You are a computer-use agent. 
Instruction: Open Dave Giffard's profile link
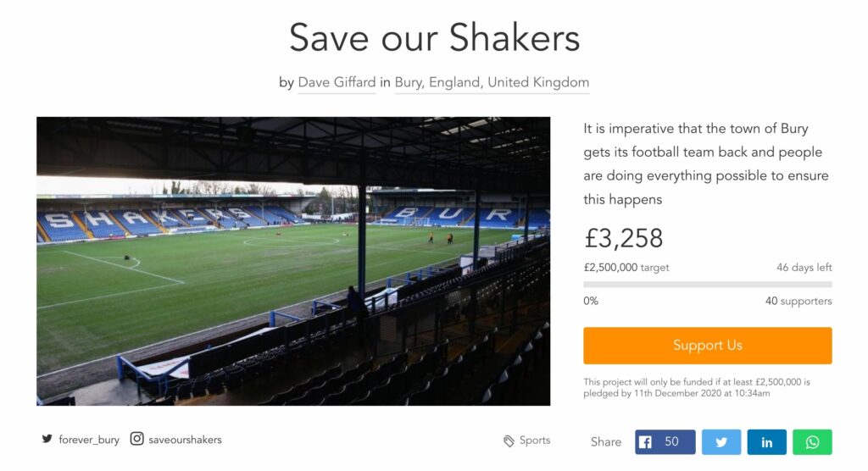[337, 82]
